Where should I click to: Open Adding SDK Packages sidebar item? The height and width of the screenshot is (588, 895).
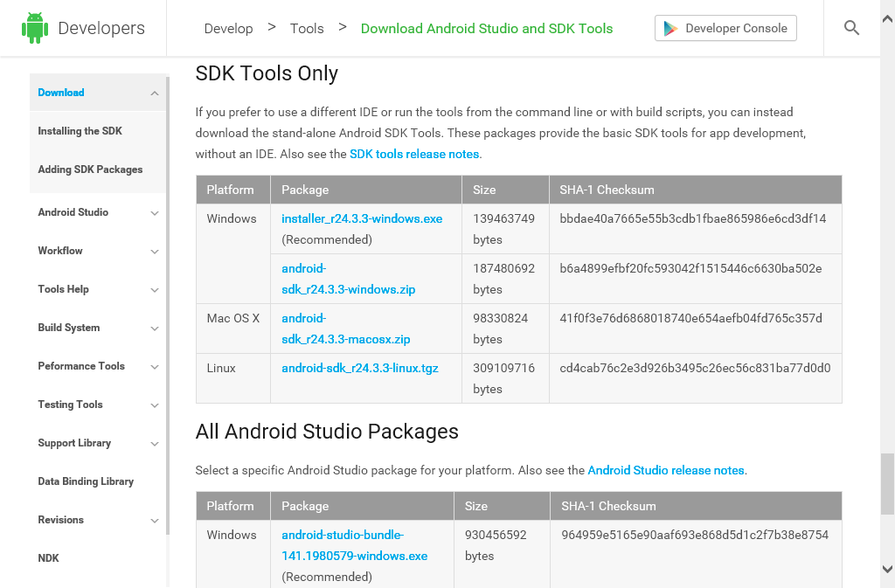[x=90, y=169]
